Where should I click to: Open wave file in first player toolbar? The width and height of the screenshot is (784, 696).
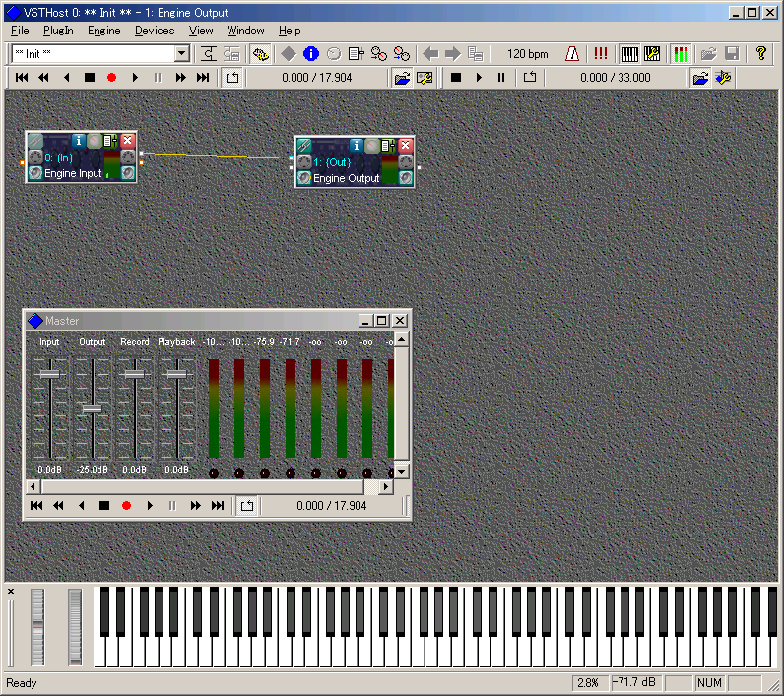coord(402,78)
